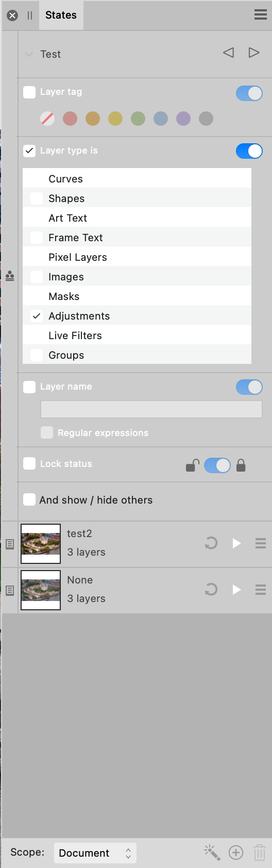
Task: Uncheck Adjustments in layer type list
Action: 37,316
